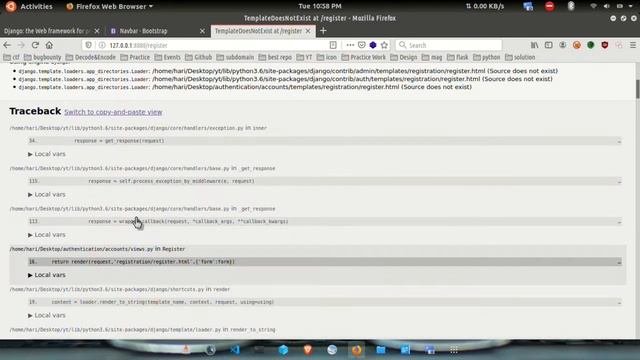Open the flask bookmark folder

tap(458, 57)
